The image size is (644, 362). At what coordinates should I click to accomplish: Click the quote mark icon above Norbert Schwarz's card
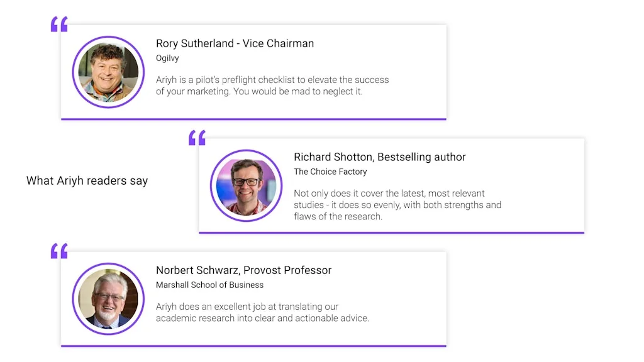[59, 251]
